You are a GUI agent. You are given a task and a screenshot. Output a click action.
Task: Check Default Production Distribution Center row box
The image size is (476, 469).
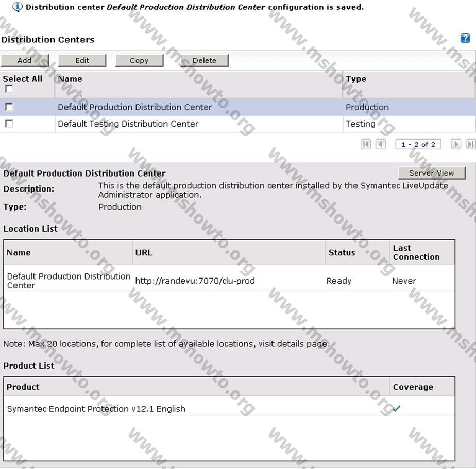click(x=9, y=107)
